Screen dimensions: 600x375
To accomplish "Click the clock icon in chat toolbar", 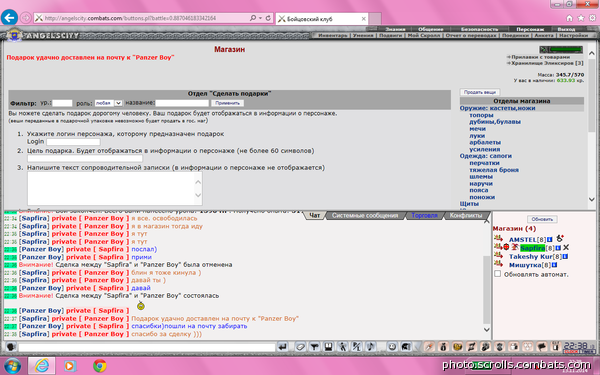I will [x=392, y=347].
